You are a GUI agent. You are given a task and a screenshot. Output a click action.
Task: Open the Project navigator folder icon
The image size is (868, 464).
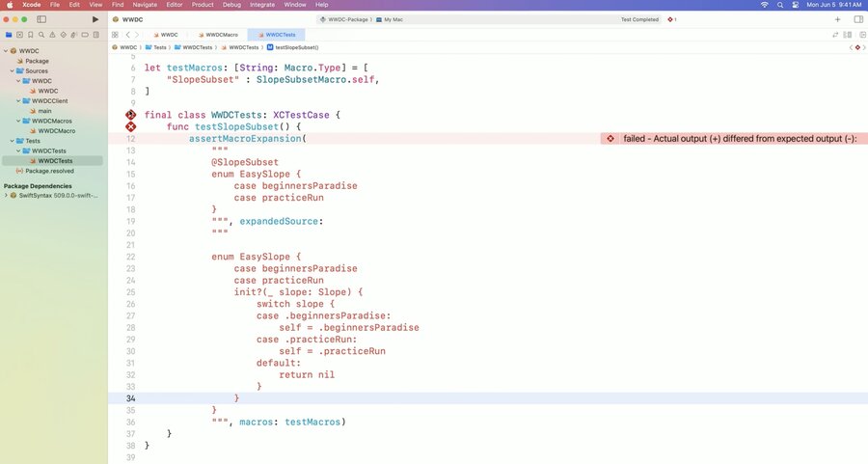tap(9, 35)
